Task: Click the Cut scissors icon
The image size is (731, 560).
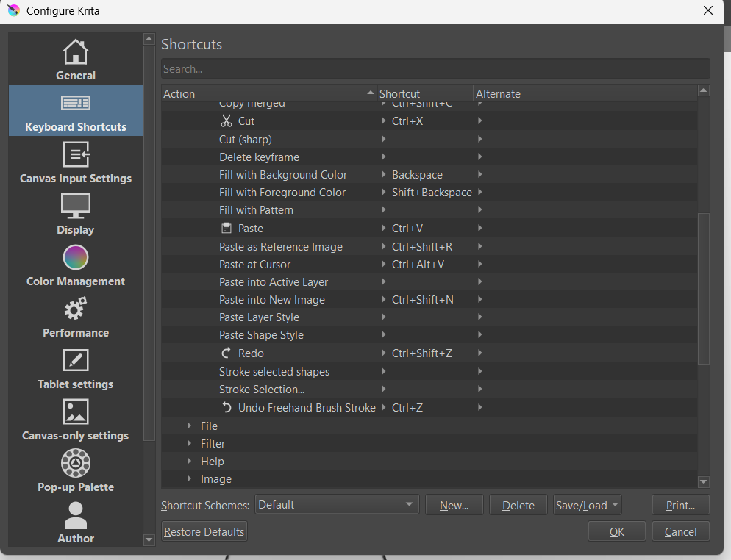Action: (x=226, y=121)
